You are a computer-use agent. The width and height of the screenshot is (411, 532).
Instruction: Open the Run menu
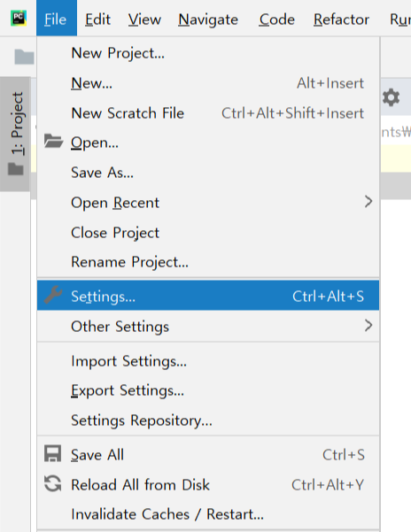point(400,19)
